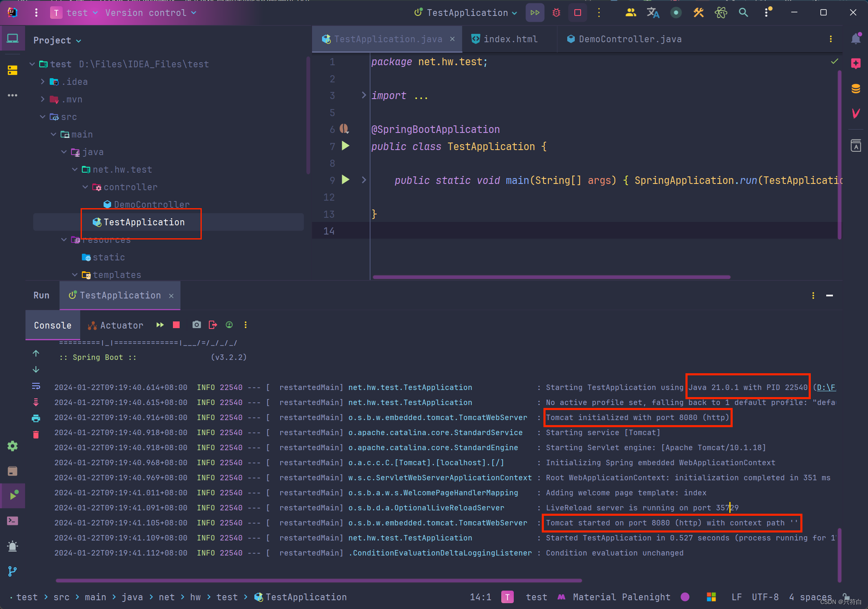Click the atom-shaped toolbar icon

[721, 13]
